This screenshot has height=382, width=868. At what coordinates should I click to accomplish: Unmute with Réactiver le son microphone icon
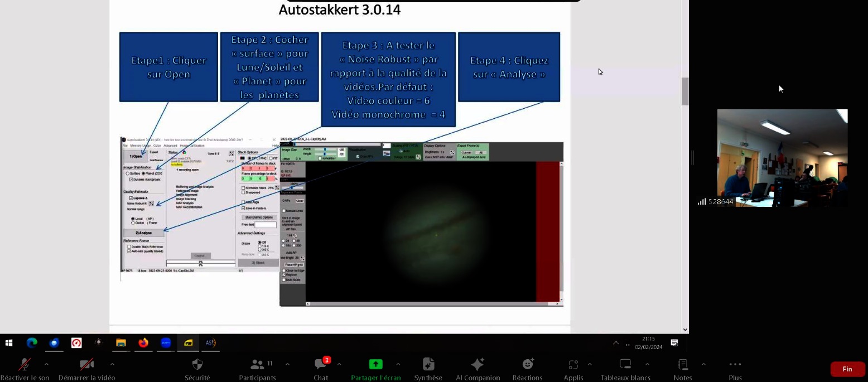(x=25, y=365)
